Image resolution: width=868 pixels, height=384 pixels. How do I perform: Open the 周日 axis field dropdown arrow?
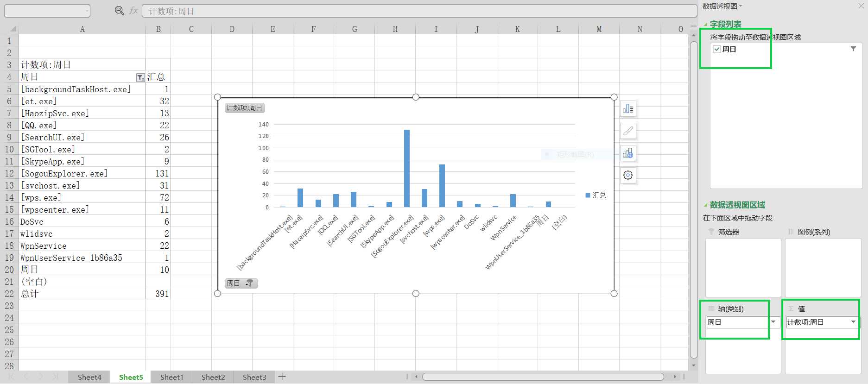coord(773,322)
